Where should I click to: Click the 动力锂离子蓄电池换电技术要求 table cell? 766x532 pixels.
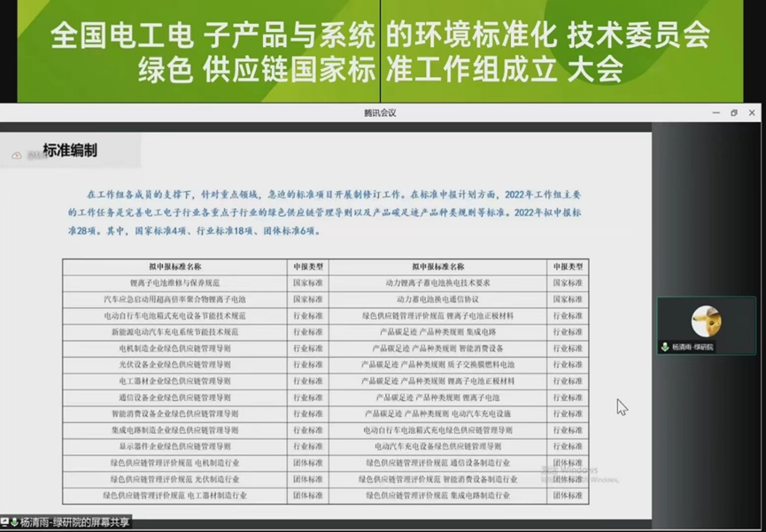click(x=437, y=283)
